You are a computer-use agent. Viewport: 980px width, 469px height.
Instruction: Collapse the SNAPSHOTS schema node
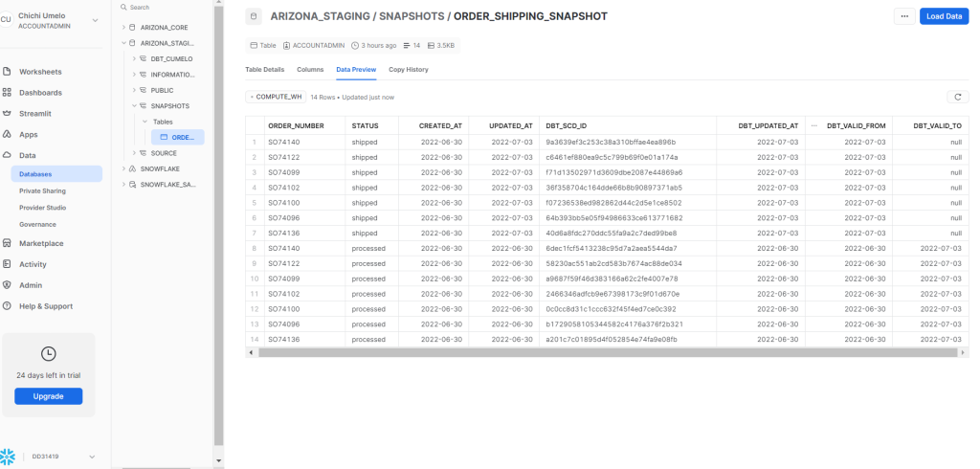coord(133,105)
